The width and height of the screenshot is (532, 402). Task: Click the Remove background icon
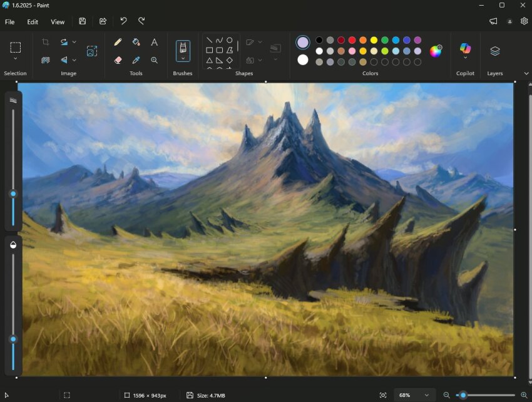coord(46,60)
